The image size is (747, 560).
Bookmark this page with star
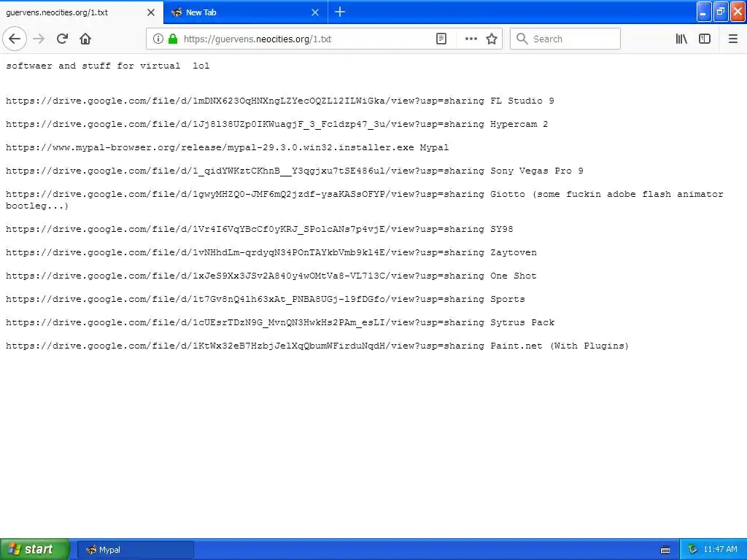[492, 39]
